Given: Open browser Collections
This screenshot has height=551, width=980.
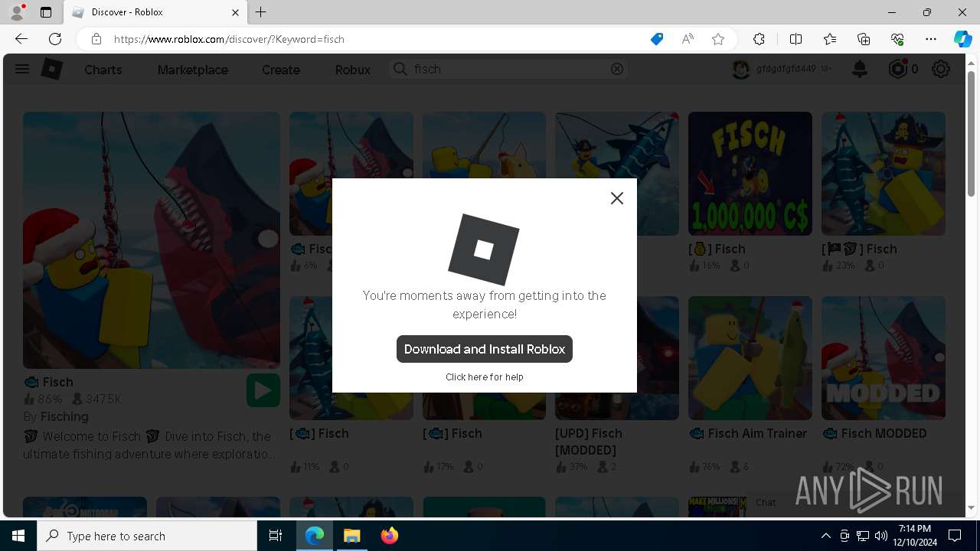Looking at the screenshot, I should coord(864,39).
